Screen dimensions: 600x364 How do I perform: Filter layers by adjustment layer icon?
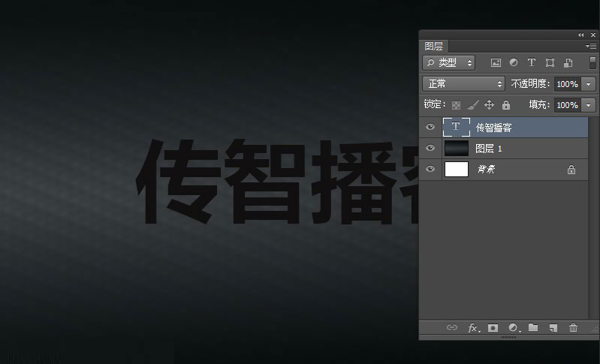(514, 62)
